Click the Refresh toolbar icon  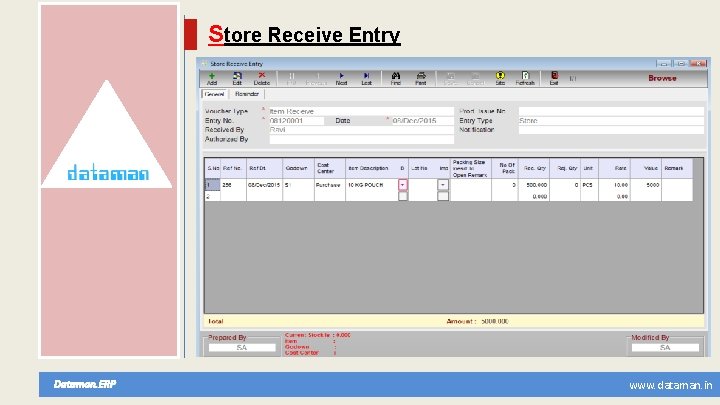pyautogui.click(x=525, y=79)
